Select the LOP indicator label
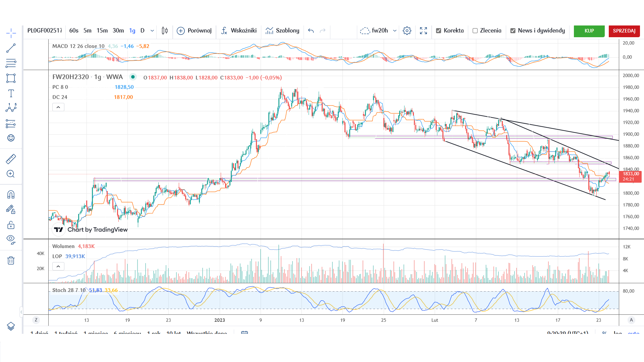The width and height of the screenshot is (644, 362). pos(57,256)
